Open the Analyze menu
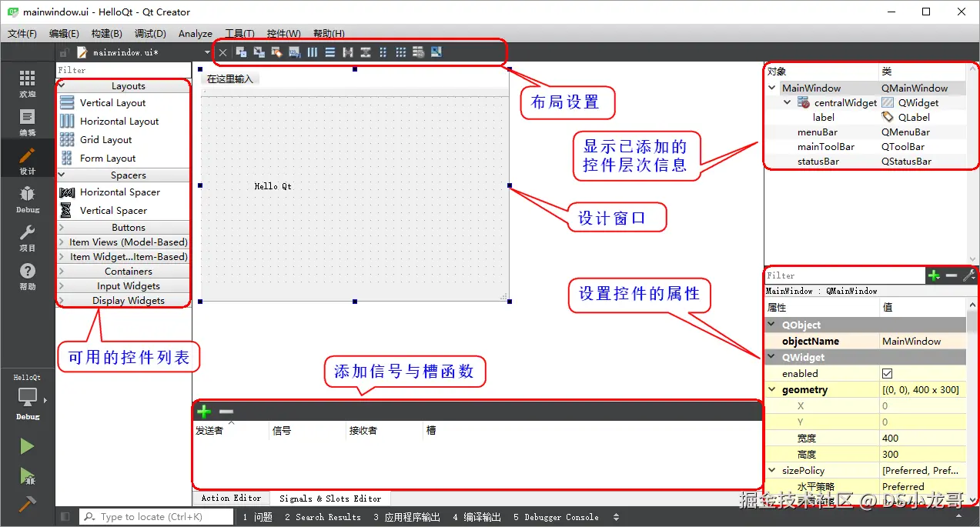This screenshot has height=527, width=980. (196, 34)
